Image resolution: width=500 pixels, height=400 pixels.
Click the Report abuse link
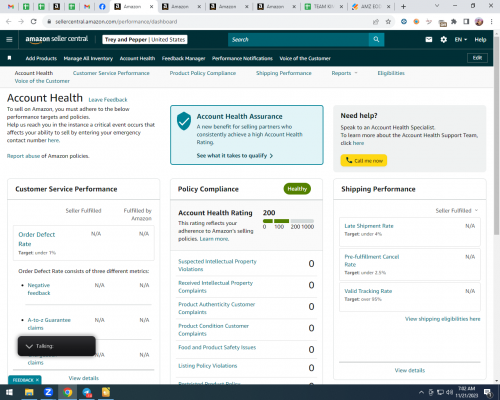[x=23, y=156]
